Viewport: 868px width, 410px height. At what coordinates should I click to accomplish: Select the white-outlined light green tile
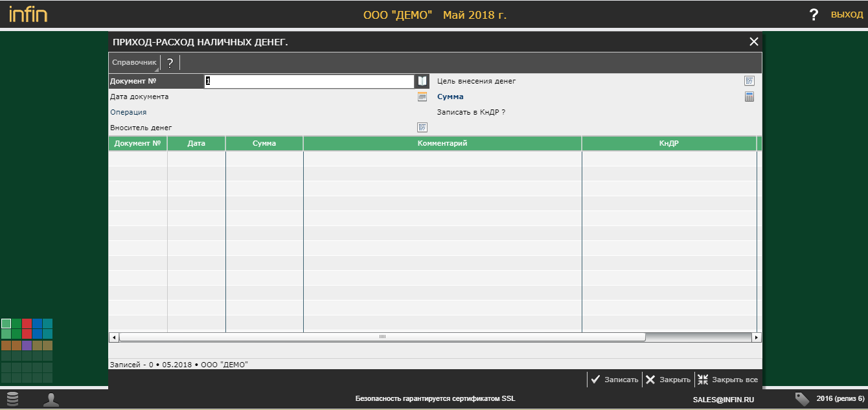6,323
